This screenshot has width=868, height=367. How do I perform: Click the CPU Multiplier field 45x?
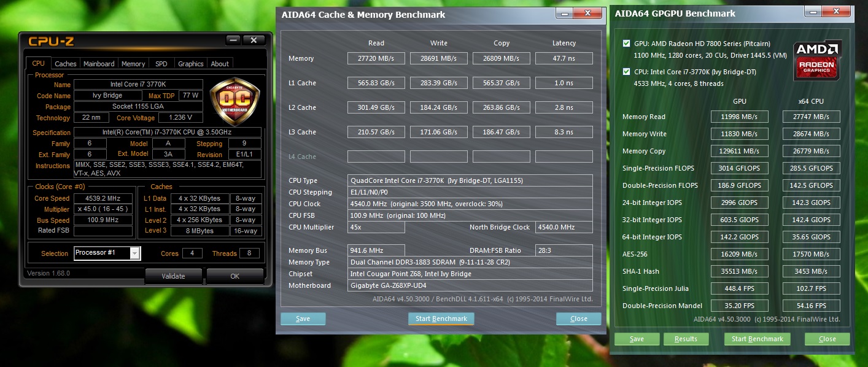376,227
